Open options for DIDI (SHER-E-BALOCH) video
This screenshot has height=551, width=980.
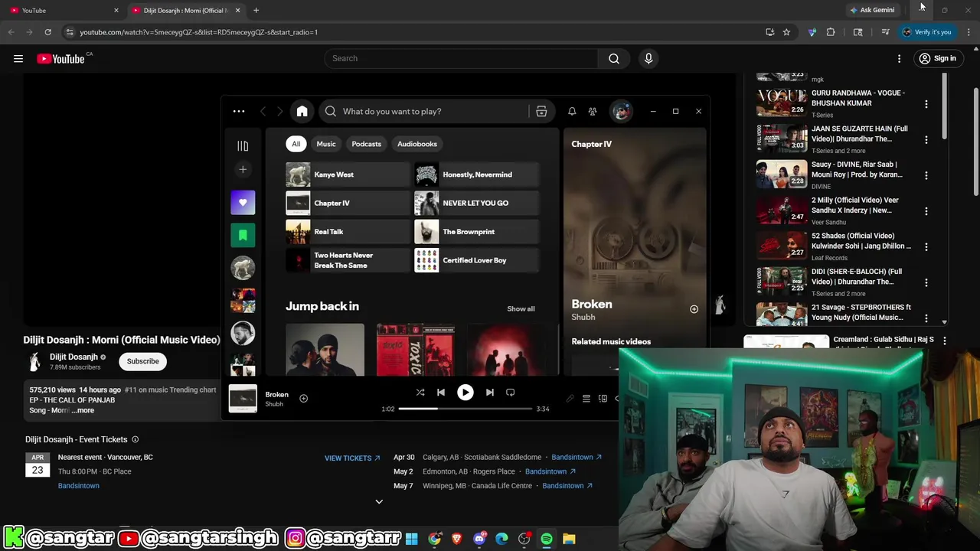(x=926, y=283)
